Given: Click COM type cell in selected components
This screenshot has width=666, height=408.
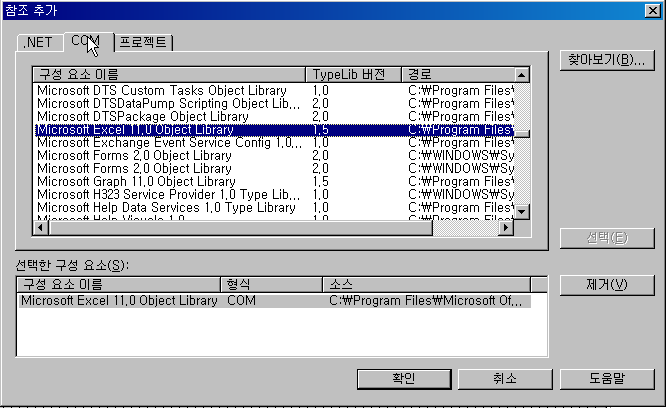Looking at the screenshot, I should tap(242, 301).
